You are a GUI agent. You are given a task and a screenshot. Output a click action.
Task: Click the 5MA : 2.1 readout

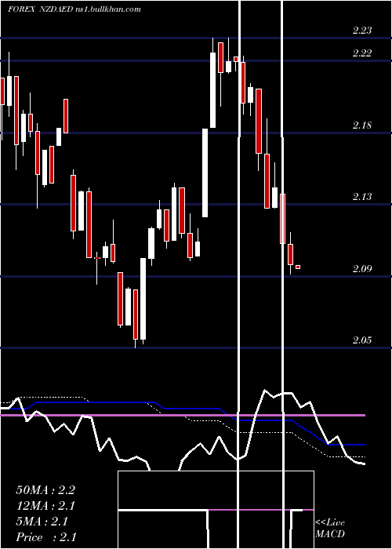42,522
